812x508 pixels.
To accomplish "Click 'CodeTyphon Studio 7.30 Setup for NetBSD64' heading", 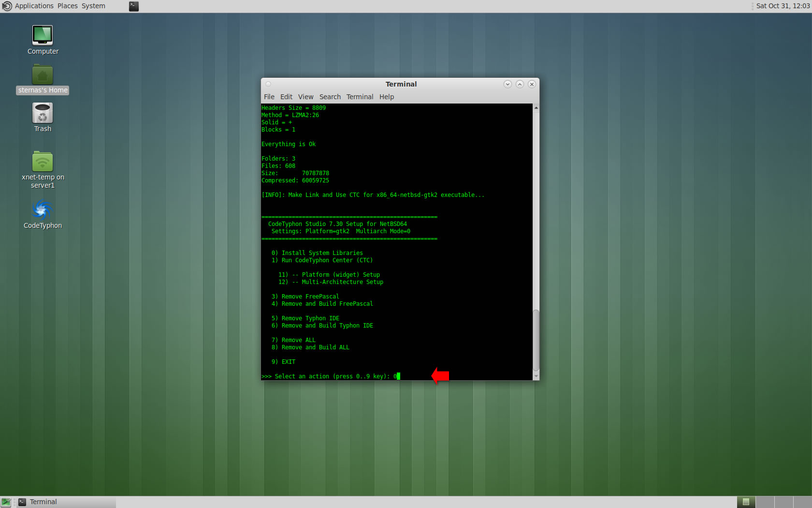I will tap(337, 224).
